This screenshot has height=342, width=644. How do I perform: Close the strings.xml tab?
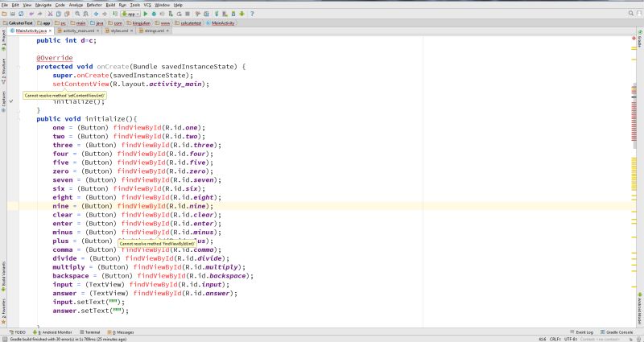[167, 31]
